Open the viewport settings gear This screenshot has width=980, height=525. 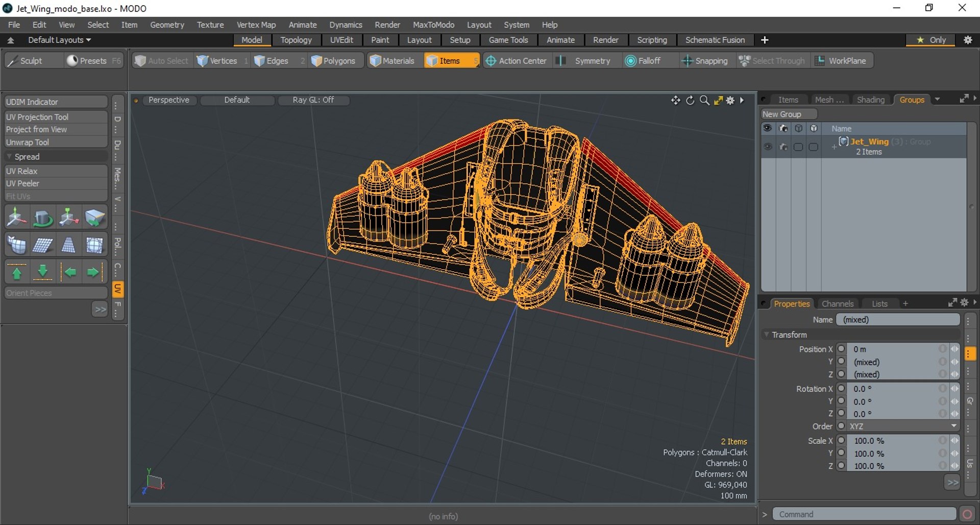pyautogui.click(x=730, y=100)
